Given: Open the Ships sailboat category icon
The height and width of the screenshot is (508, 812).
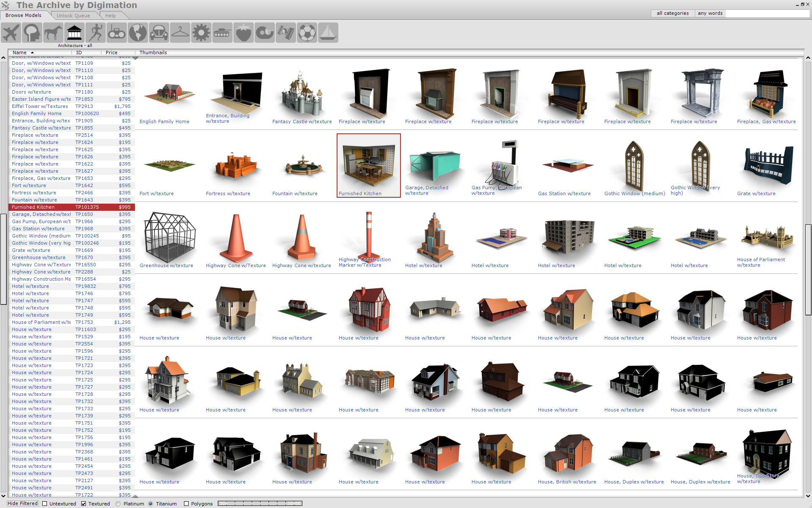Looking at the screenshot, I should tap(328, 33).
